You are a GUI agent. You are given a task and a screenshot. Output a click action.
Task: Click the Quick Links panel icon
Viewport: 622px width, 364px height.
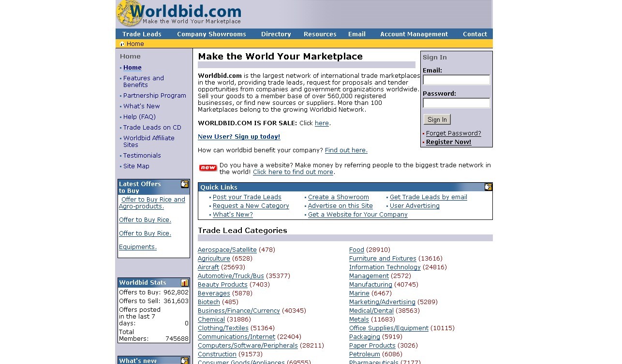coord(489,187)
